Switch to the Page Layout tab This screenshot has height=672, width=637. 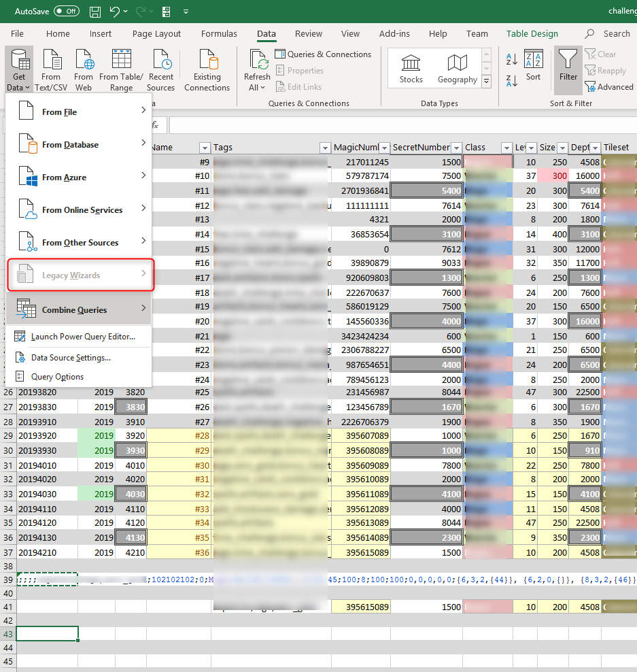coord(156,33)
